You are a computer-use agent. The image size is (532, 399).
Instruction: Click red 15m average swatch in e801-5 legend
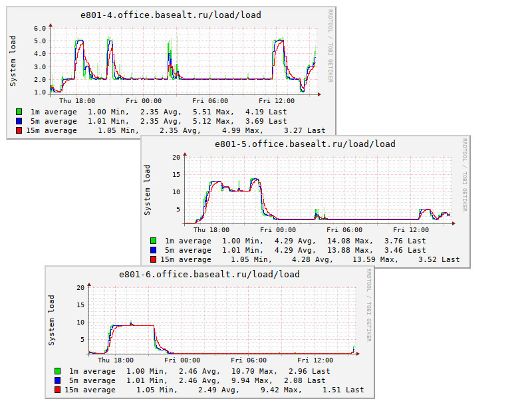[154, 259]
